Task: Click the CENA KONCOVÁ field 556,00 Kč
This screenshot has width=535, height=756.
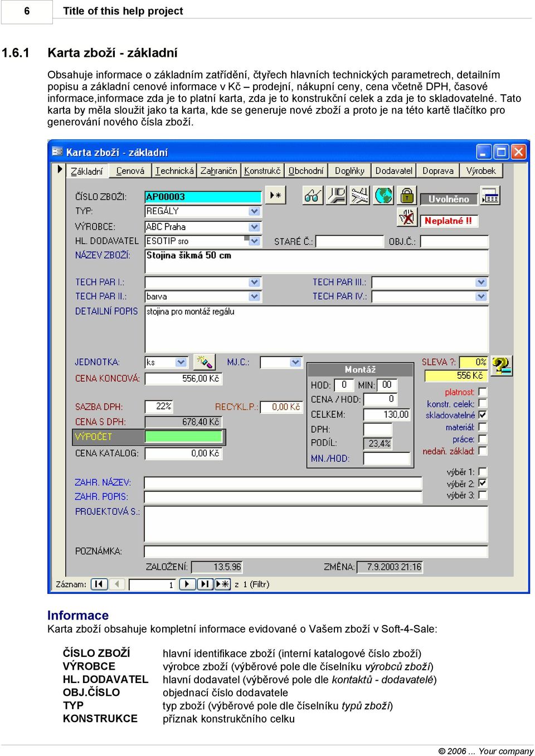Action: click(183, 379)
